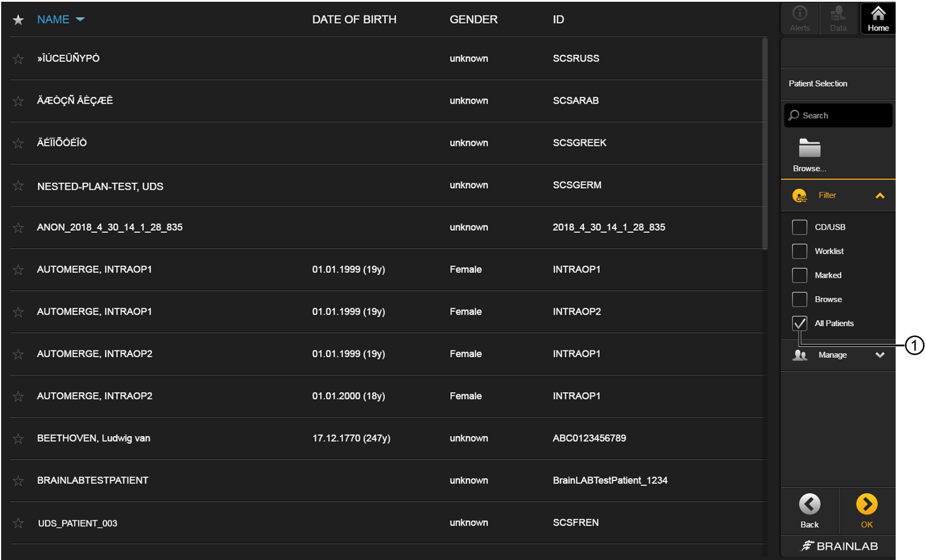Image resolution: width=926 pixels, height=560 pixels.
Task: Click the Browse folder icon
Action: pyautogui.click(x=809, y=148)
